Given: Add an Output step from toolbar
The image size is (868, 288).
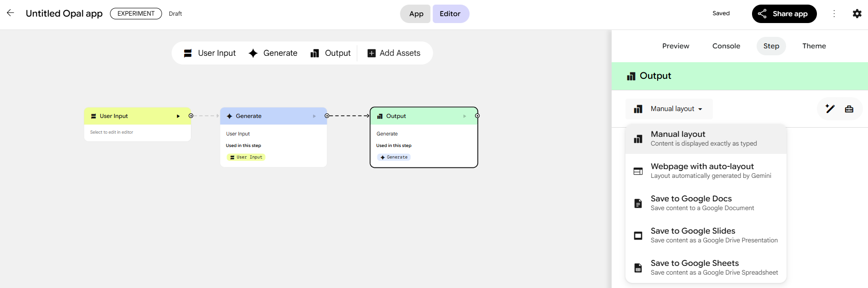Looking at the screenshot, I should point(330,53).
